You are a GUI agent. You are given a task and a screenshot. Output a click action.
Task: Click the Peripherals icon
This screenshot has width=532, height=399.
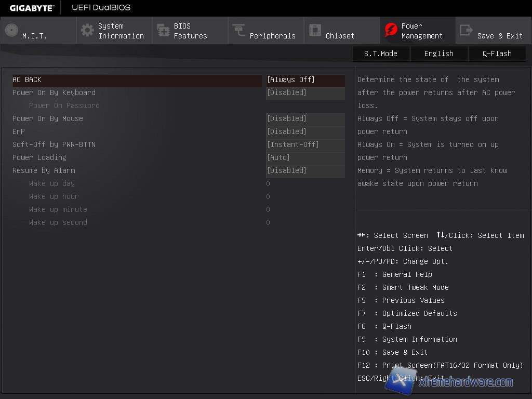(x=239, y=30)
